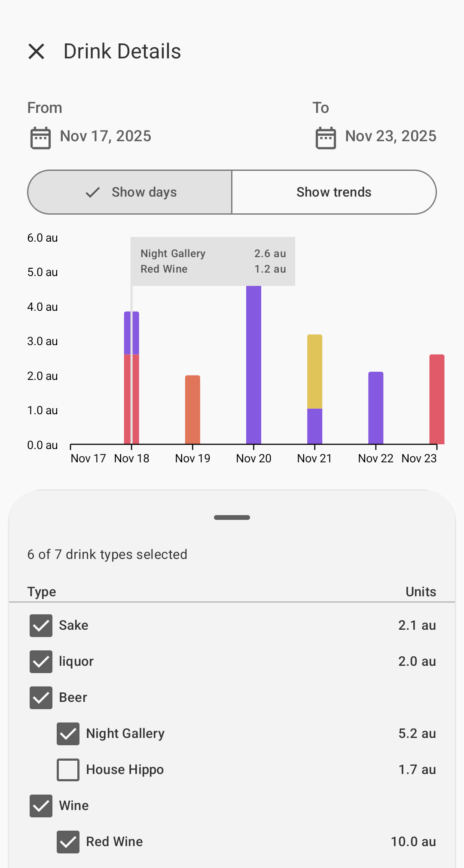Tap the bottom sheet drag handle
The image size is (464, 868).
point(232,517)
